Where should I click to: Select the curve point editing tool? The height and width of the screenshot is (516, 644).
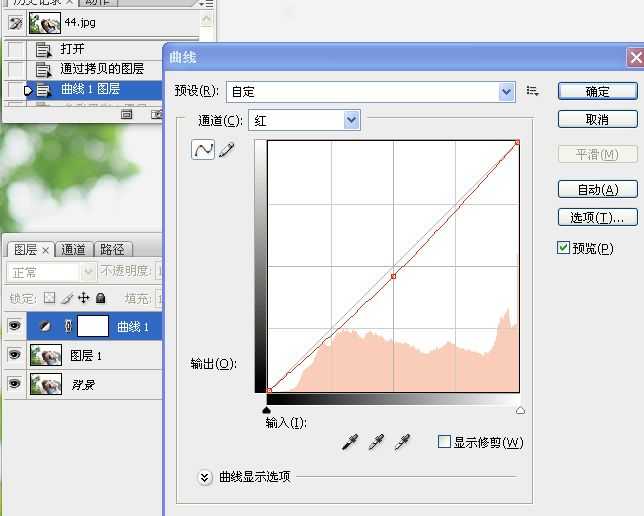coord(202,150)
